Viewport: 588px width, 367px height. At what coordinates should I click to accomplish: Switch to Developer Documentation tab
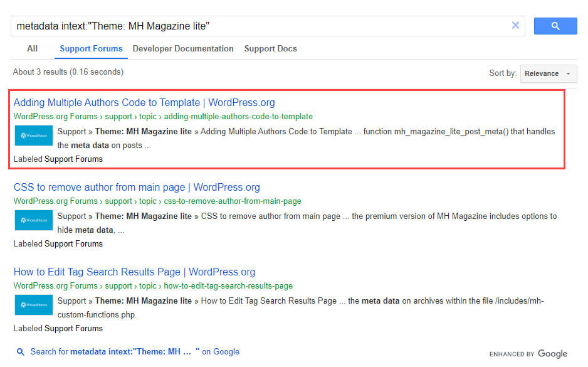[183, 48]
